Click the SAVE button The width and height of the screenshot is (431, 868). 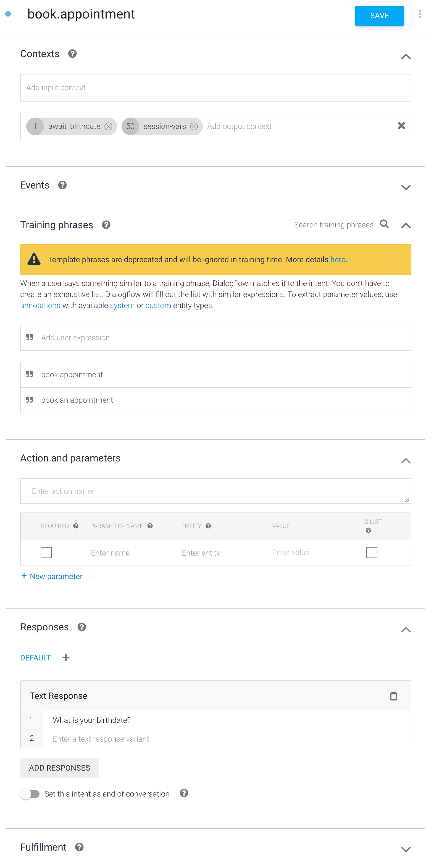coord(379,15)
